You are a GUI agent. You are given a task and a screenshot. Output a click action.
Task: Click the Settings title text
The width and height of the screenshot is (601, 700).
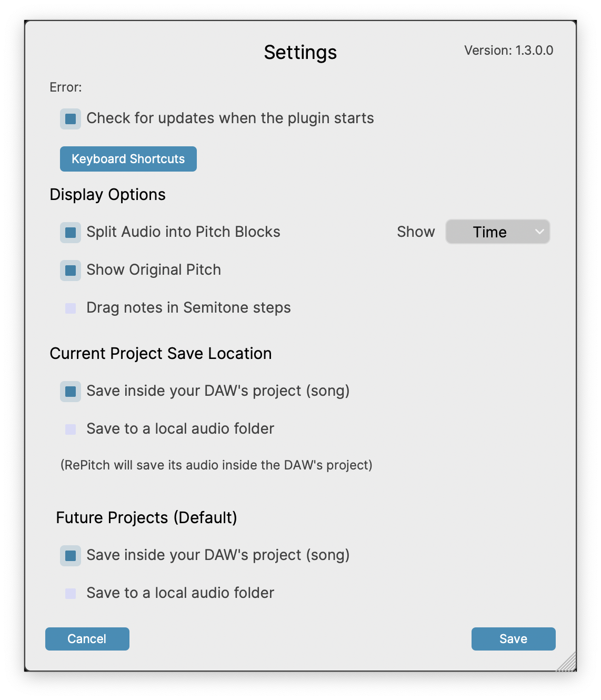click(300, 53)
